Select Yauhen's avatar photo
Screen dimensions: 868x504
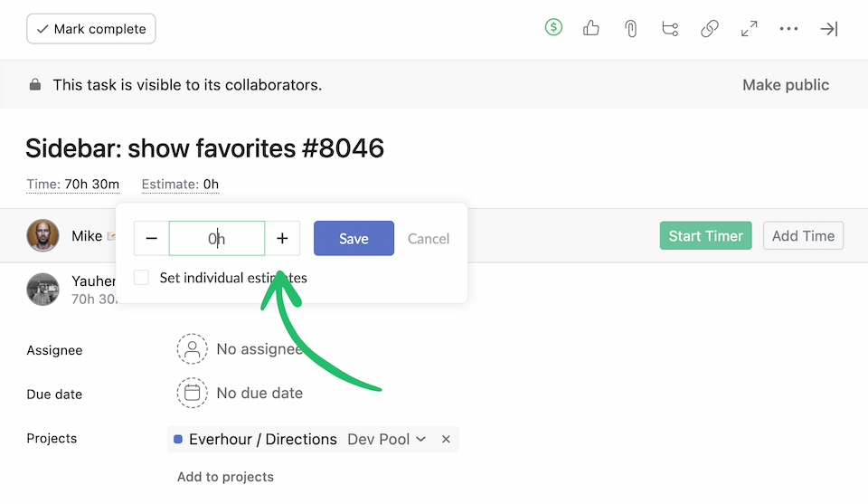pyautogui.click(x=42, y=290)
